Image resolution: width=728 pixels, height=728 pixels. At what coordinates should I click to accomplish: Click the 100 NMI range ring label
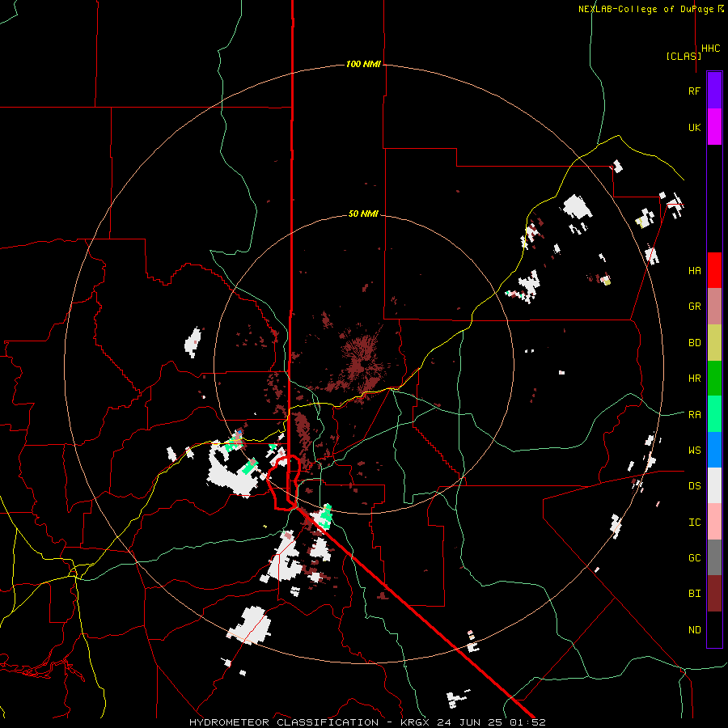(363, 64)
